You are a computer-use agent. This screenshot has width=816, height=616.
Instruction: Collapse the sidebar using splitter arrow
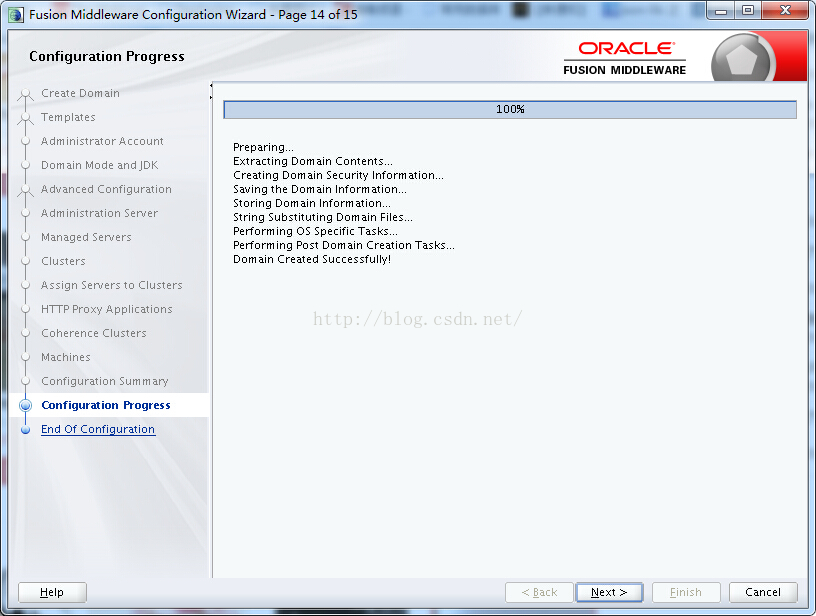click(211, 85)
